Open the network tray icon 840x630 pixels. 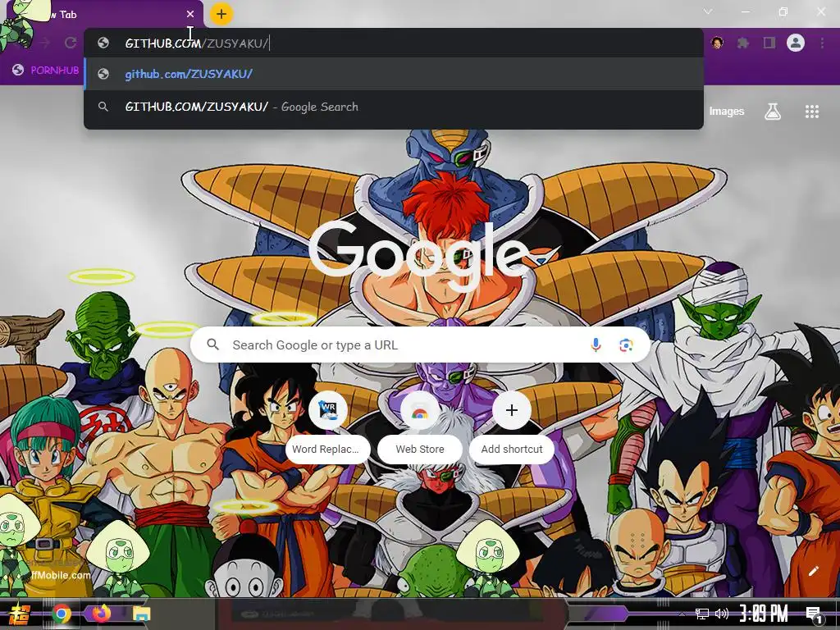click(x=702, y=614)
